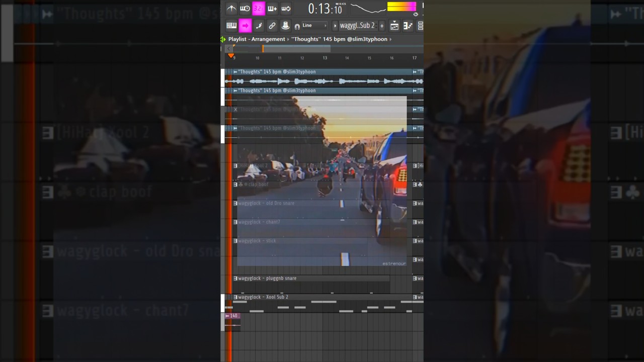Open clip menu icon of second Thoughts clip
644x362 pixels.
235,90
